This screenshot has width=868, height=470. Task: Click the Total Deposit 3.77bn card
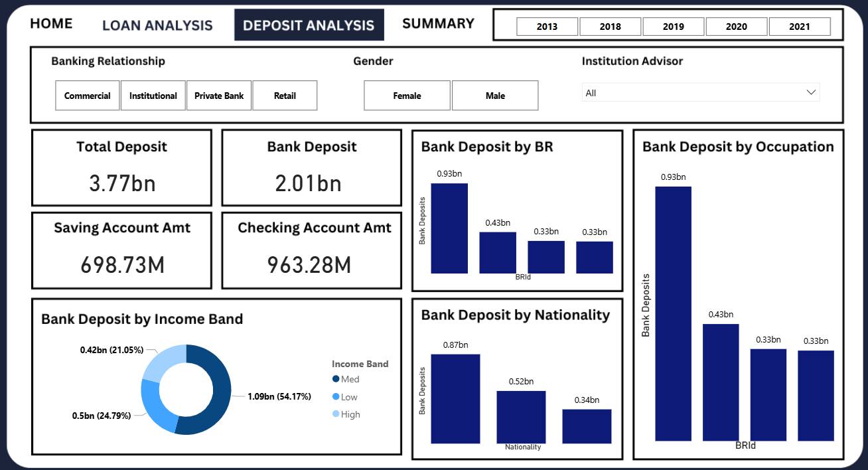[122, 168]
